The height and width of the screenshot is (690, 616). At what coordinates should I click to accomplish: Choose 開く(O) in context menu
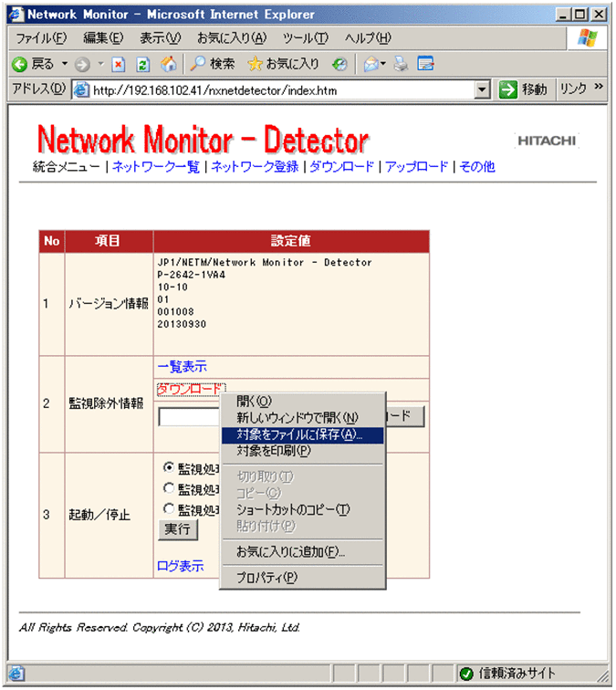coord(302,402)
